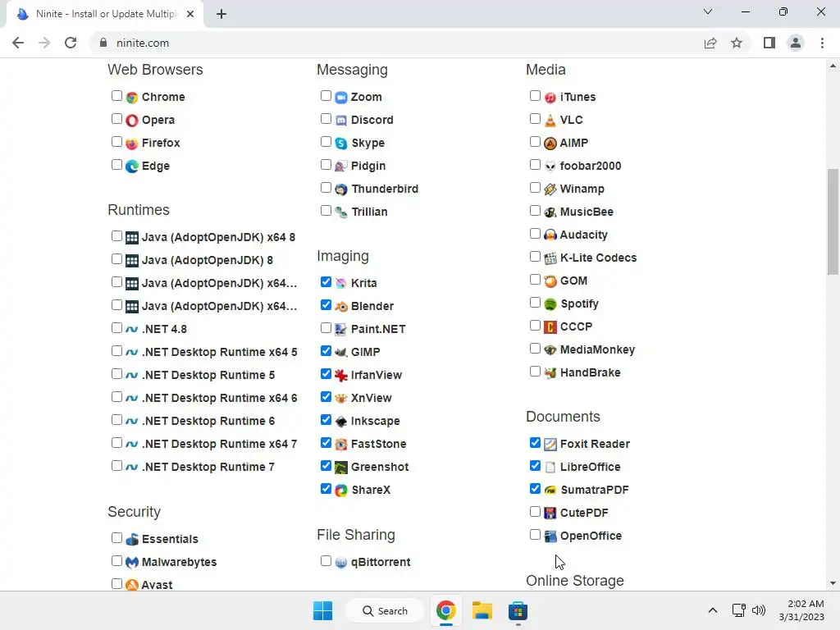Uncheck the XnView checkbox
This screenshot has height=630, width=840.
(326, 397)
